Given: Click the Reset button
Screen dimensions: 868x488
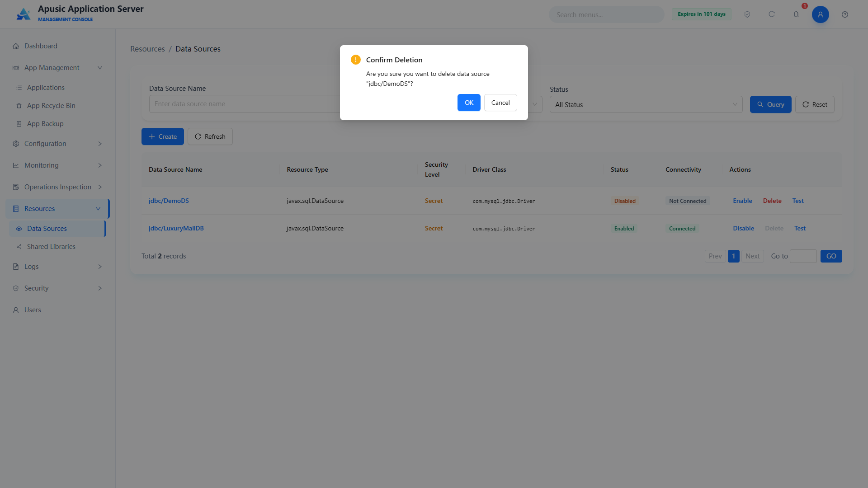Looking at the screenshot, I should pos(815,104).
